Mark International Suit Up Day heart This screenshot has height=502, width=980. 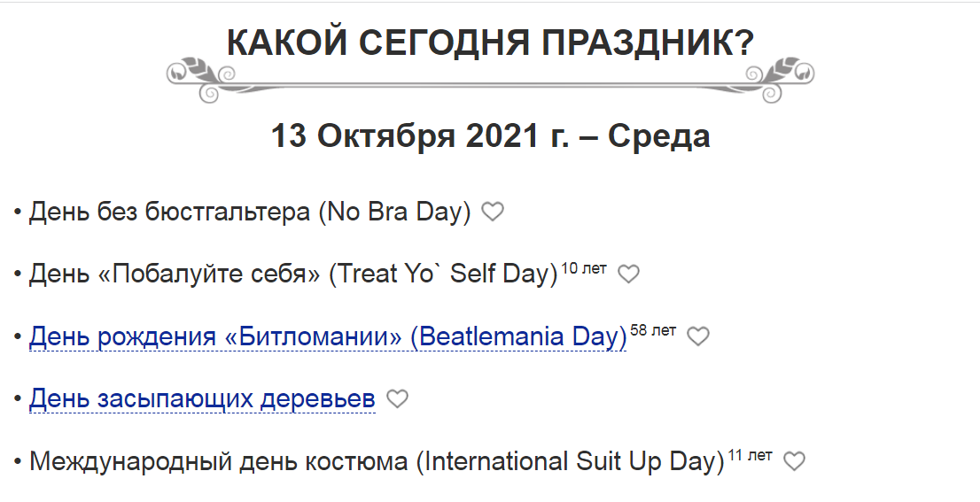[x=795, y=460]
